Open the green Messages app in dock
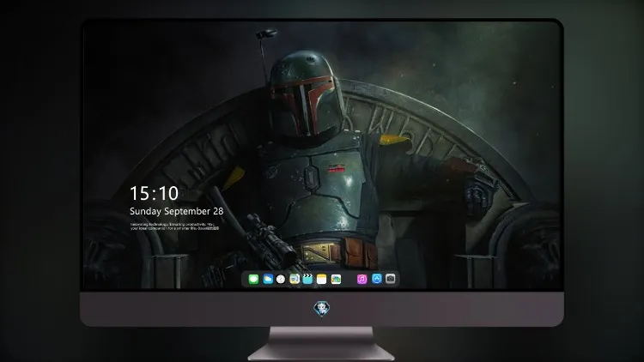The image size is (644, 362). point(253,279)
